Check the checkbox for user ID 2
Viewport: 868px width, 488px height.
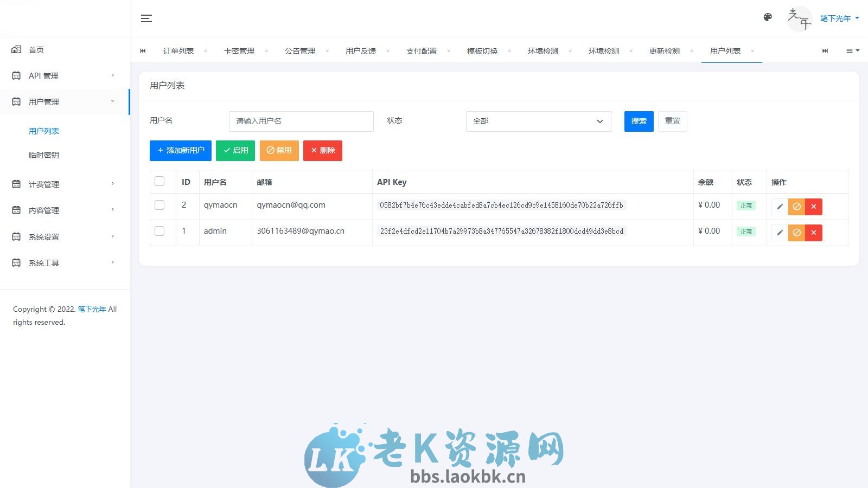pyautogui.click(x=159, y=206)
